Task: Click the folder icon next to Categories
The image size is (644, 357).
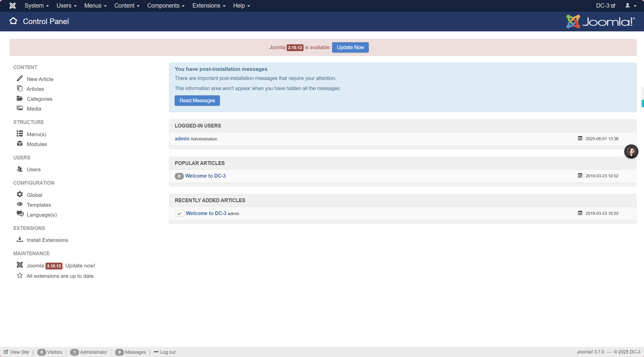Action: (x=20, y=98)
